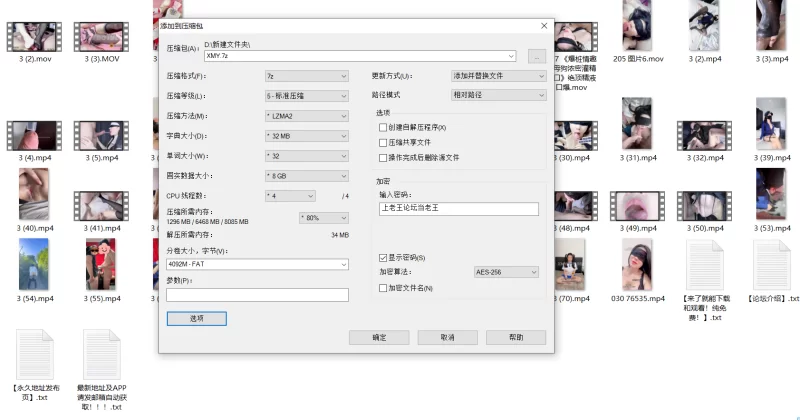Select the 【永久地址发布页】.txt file icon

point(35,354)
